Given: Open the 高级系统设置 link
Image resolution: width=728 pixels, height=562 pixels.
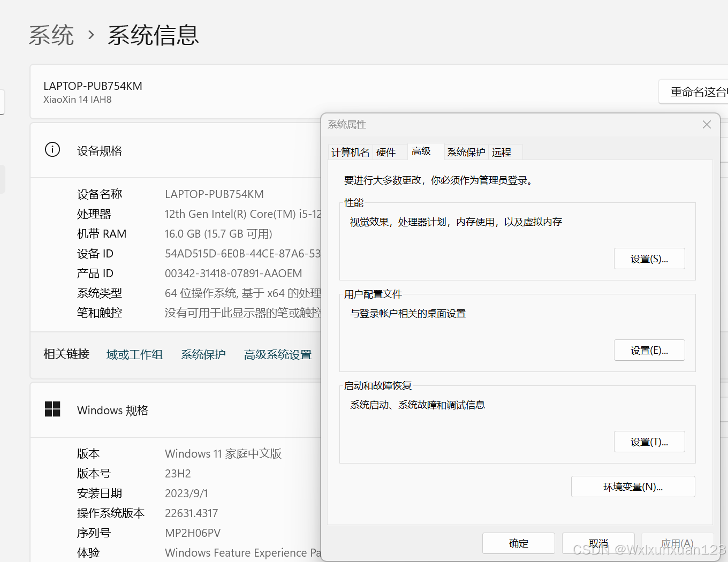Looking at the screenshot, I should tap(278, 355).
